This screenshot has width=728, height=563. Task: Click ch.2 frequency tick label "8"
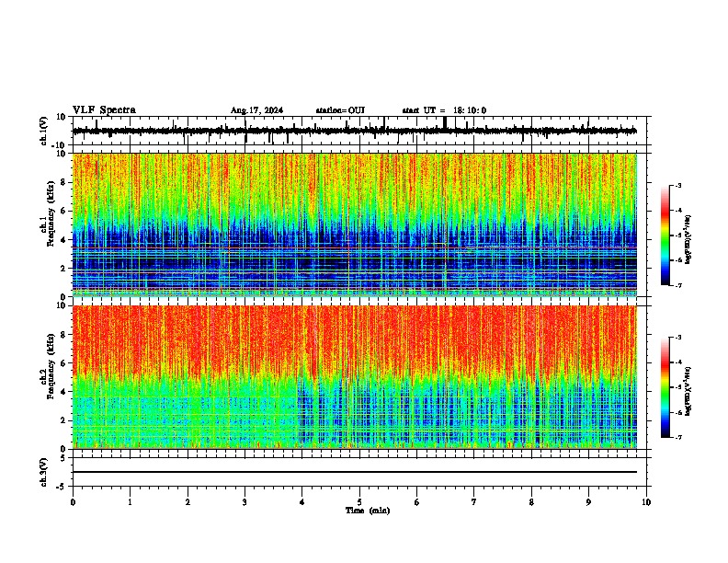click(x=64, y=335)
